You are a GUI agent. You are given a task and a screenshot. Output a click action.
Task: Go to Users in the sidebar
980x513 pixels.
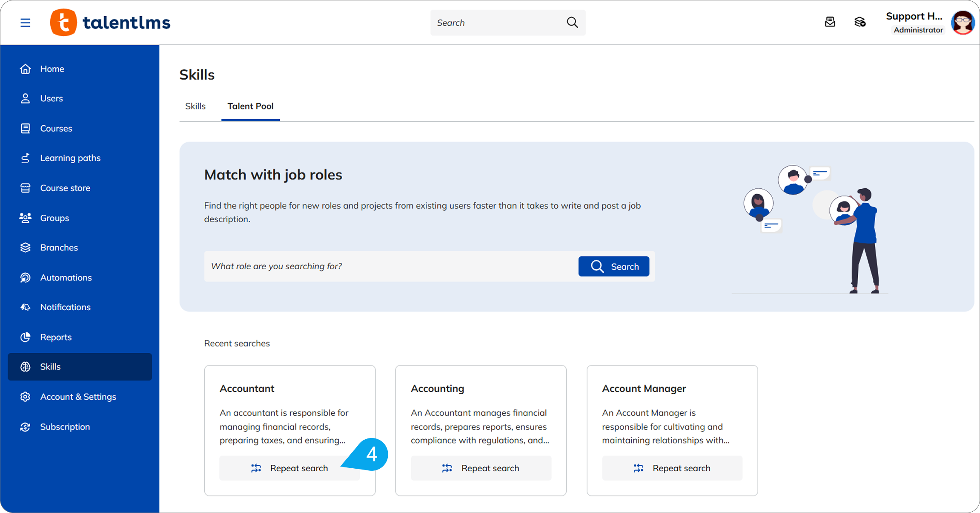click(51, 98)
